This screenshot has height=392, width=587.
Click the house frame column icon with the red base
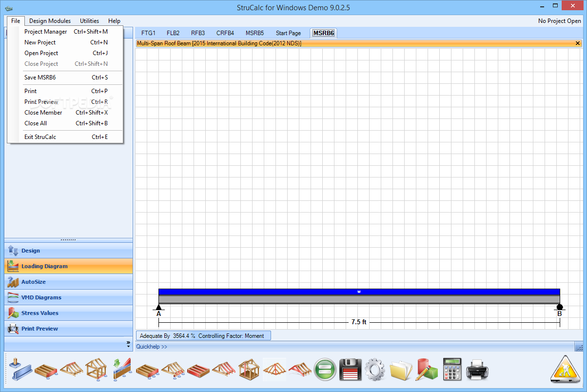click(96, 370)
